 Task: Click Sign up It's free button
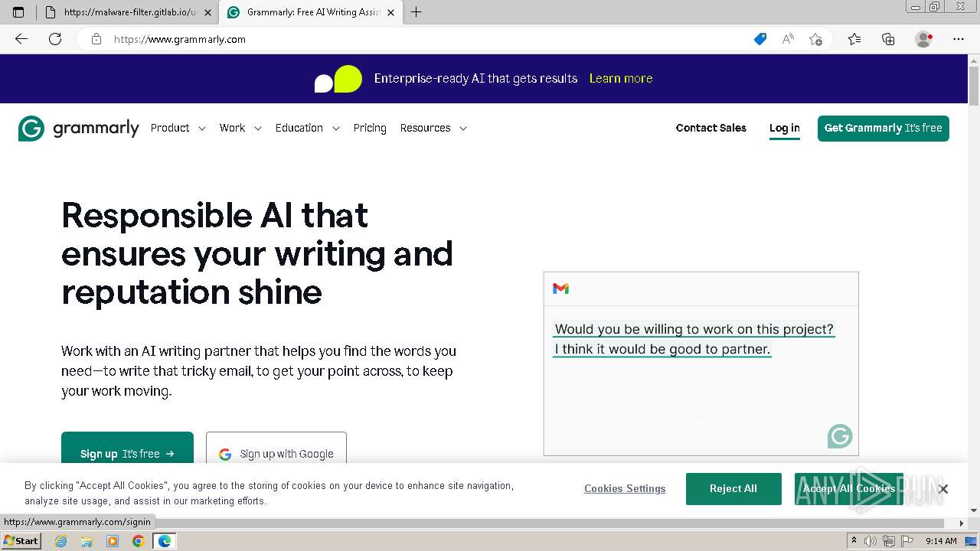point(127,448)
